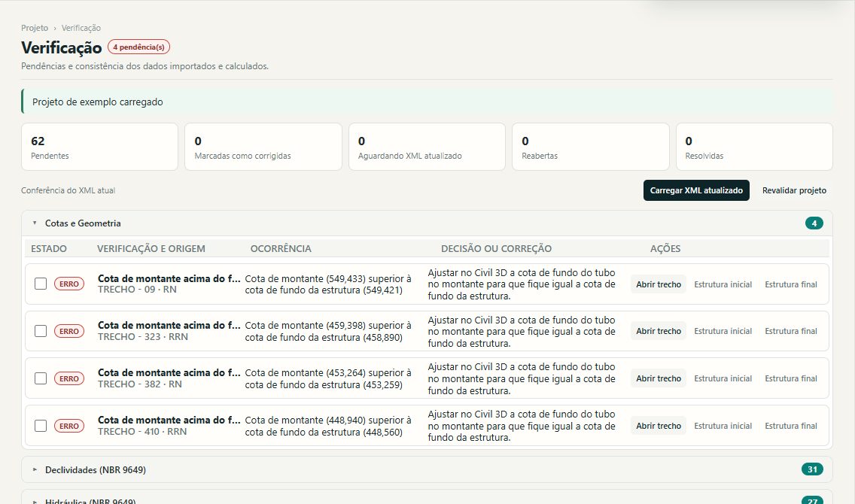Click Estrutura inicial for TRECHO - 09

pyautogui.click(x=723, y=284)
